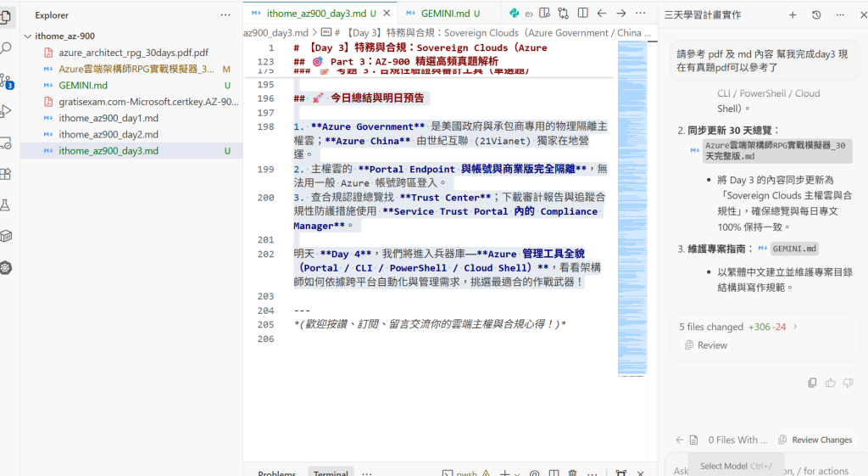The image size is (868, 476).
Task: Open the Problems panel tab
Action: tap(277, 473)
